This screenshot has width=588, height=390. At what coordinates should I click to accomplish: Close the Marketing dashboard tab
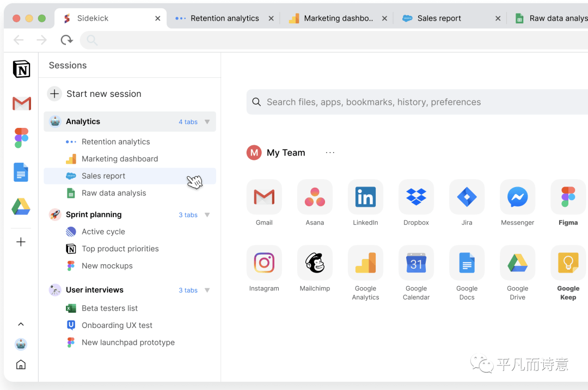tap(384, 18)
